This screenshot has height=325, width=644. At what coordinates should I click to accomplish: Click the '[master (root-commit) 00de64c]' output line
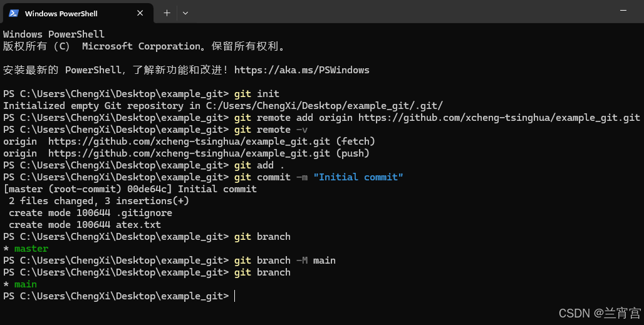[130, 189]
